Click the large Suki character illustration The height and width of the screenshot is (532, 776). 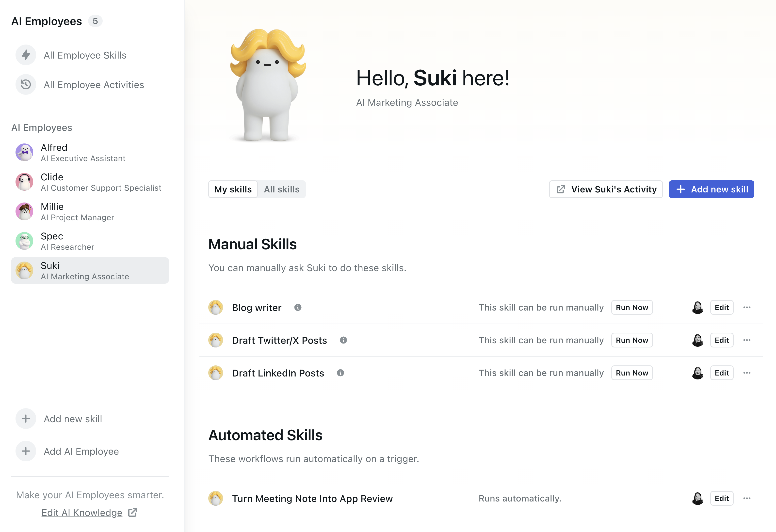[268, 85]
